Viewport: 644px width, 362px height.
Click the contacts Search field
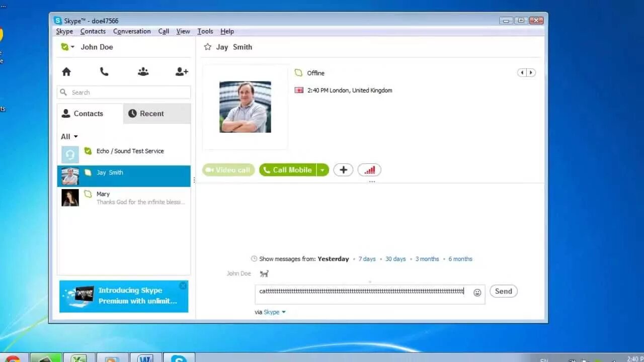pyautogui.click(x=124, y=93)
